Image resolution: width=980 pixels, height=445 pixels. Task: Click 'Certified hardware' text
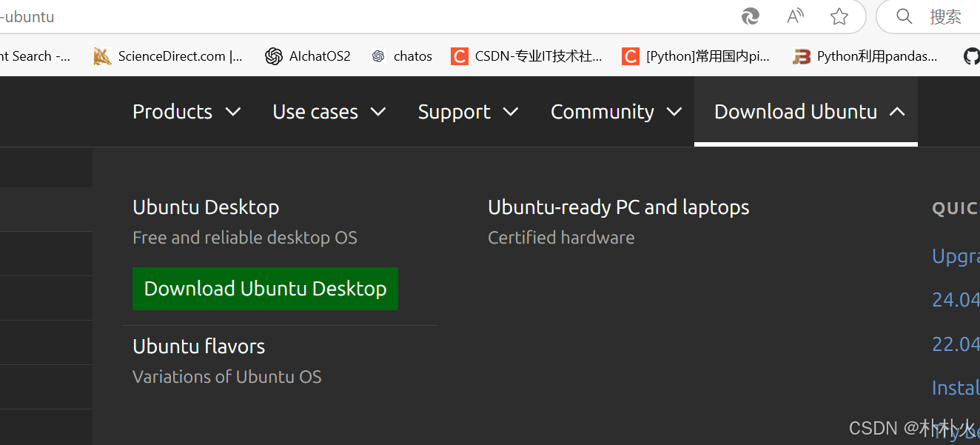pyautogui.click(x=561, y=238)
